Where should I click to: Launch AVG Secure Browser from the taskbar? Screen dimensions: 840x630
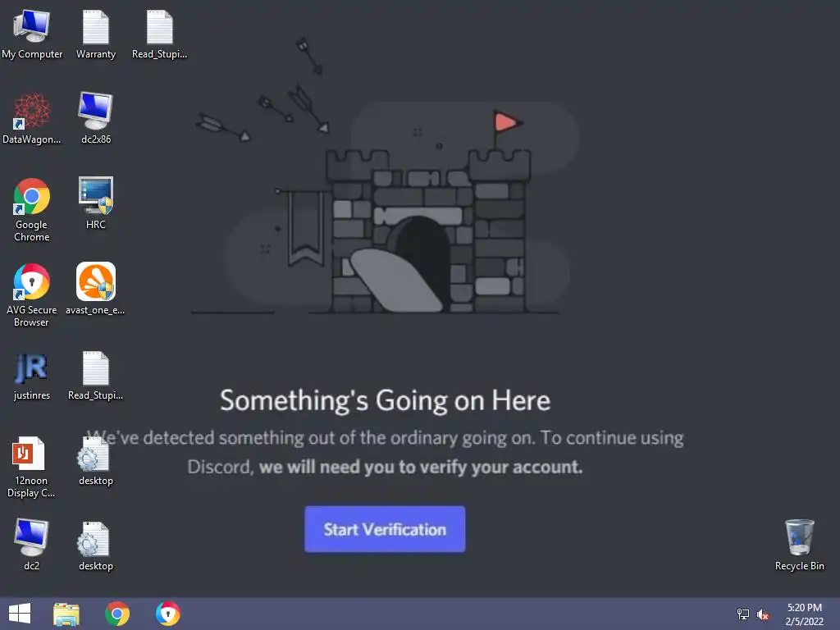(x=167, y=614)
